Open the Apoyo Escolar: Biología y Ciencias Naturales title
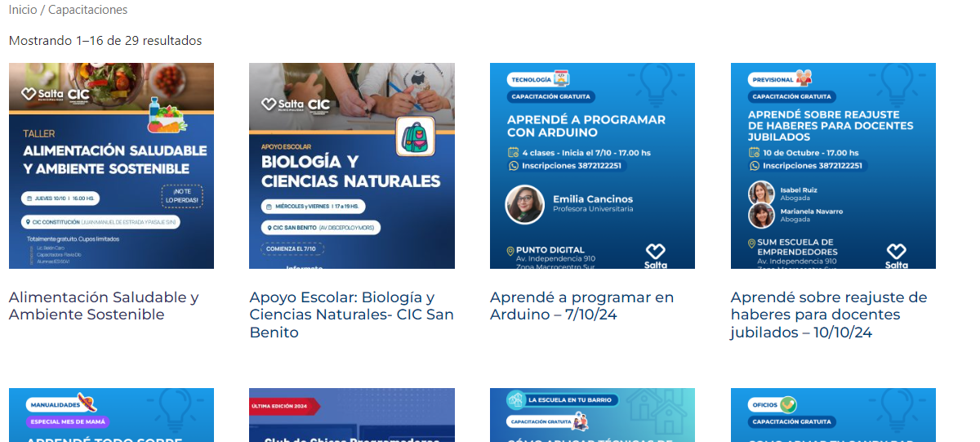The image size is (980, 442). click(351, 315)
